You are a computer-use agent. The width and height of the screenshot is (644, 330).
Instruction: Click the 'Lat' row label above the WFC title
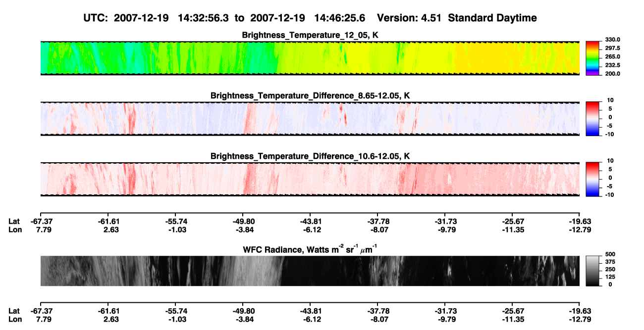click(14, 221)
